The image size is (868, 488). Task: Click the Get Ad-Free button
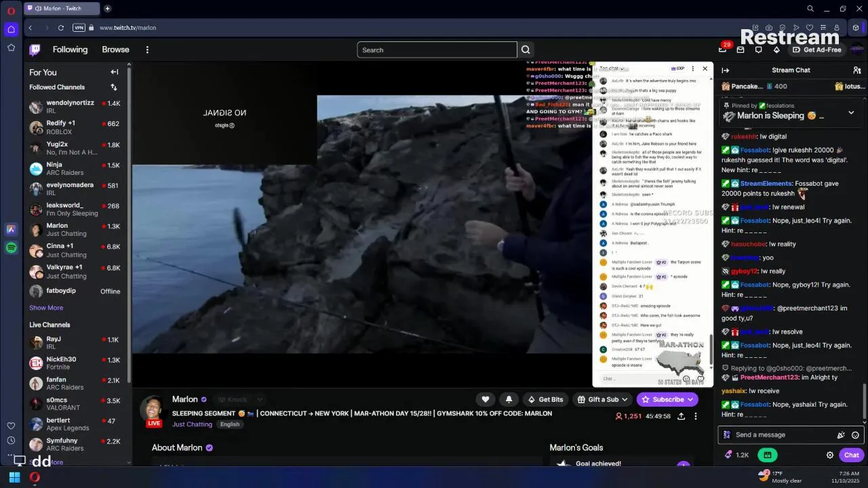(817, 49)
